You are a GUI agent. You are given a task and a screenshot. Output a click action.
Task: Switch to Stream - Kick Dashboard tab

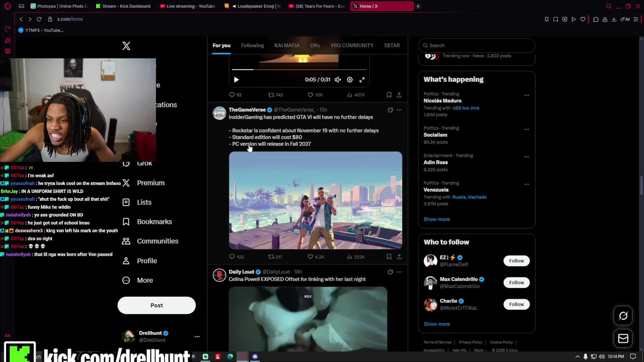point(123,6)
